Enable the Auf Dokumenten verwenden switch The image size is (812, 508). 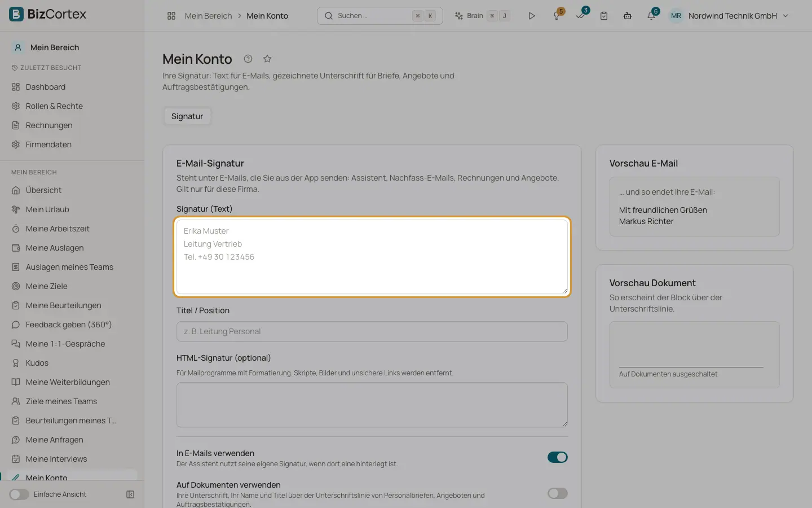click(x=558, y=493)
